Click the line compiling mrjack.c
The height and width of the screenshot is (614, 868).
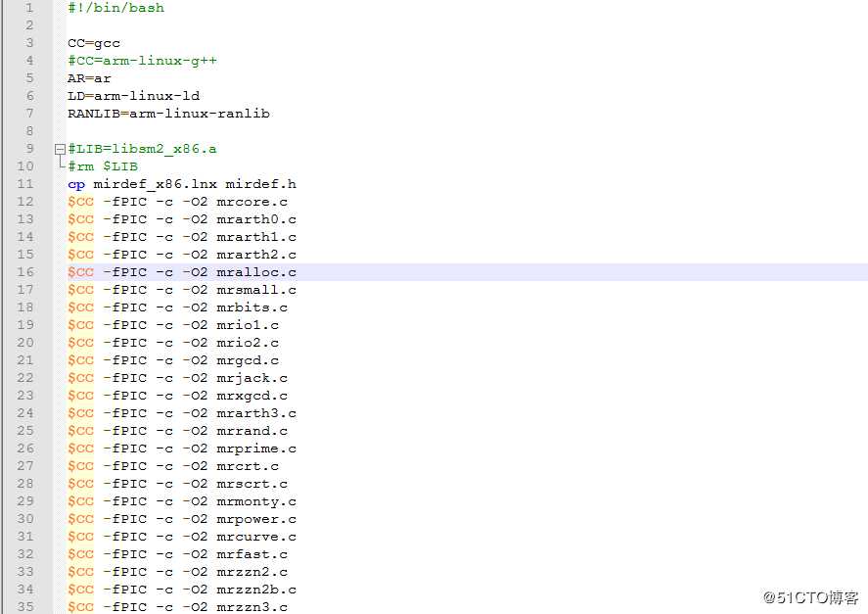click(177, 378)
